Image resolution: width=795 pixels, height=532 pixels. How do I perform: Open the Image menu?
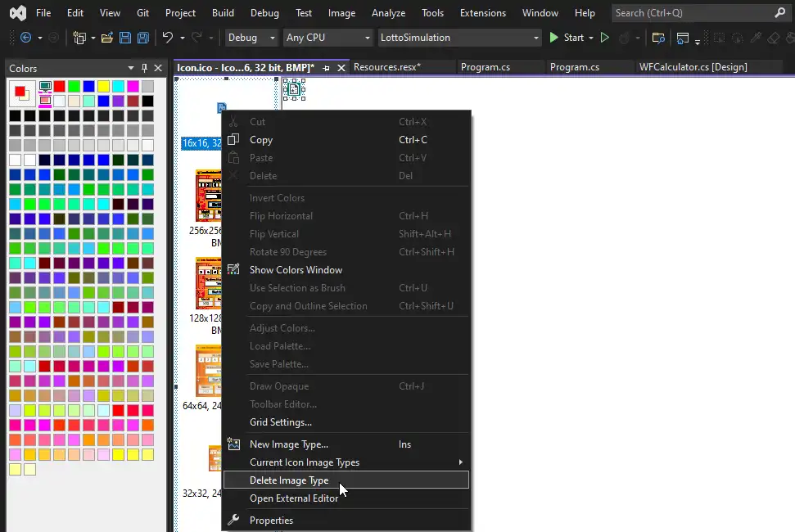(x=341, y=12)
